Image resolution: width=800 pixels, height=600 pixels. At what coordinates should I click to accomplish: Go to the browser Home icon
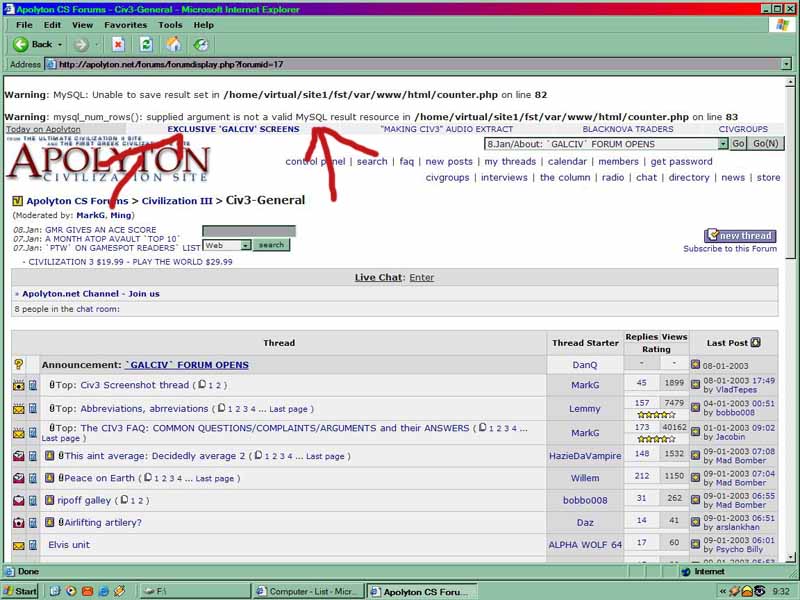point(174,44)
